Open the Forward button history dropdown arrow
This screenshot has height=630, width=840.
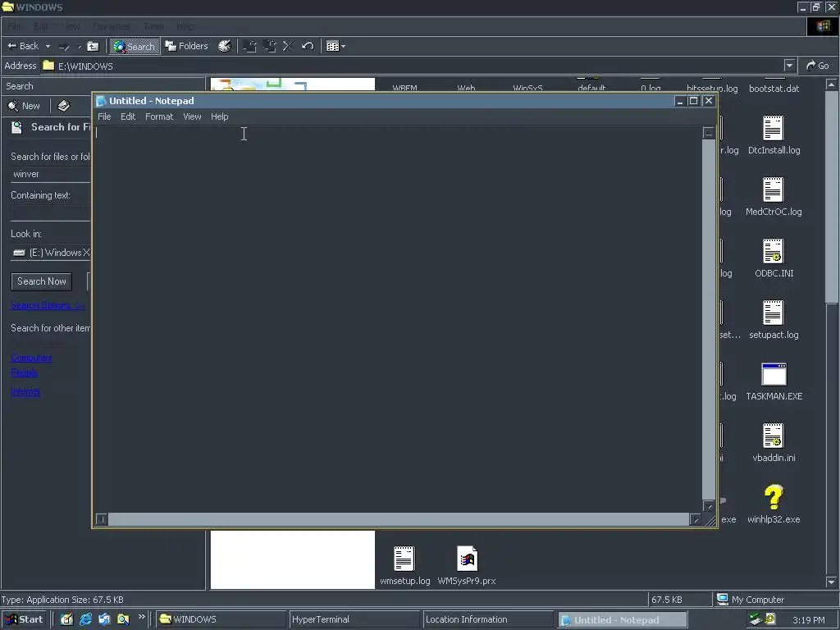click(80, 47)
